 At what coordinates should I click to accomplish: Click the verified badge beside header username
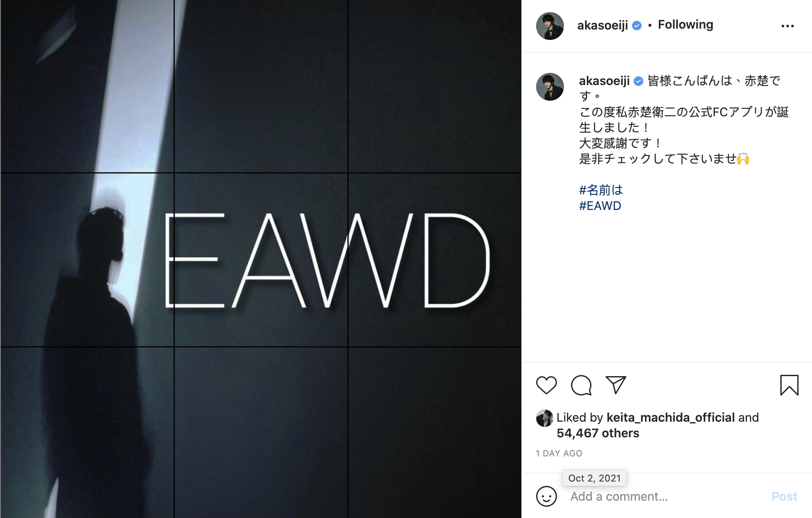(x=637, y=26)
